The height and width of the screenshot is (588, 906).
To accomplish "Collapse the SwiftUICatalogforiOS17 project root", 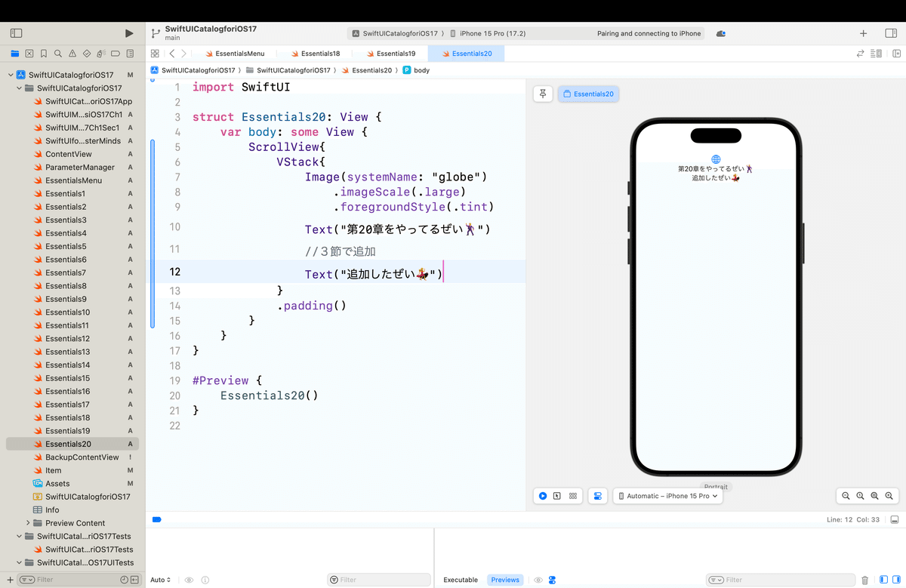I will (x=11, y=75).
